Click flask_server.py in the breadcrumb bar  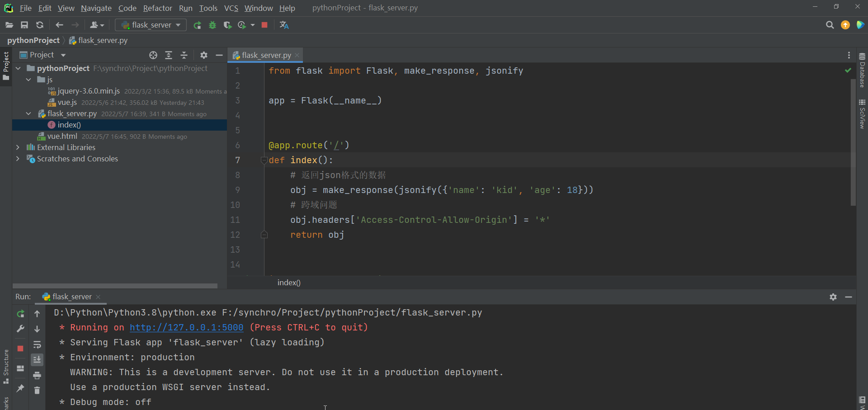98,40
